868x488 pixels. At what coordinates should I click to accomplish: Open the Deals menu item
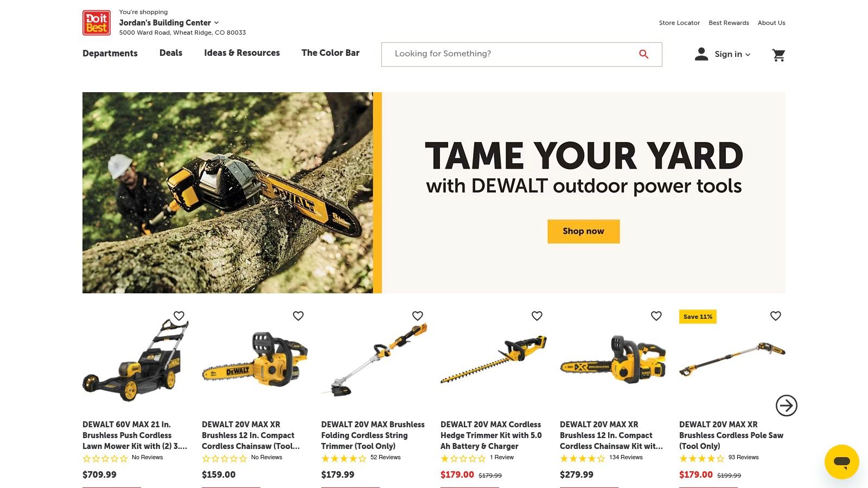click(x=171, y=53)
